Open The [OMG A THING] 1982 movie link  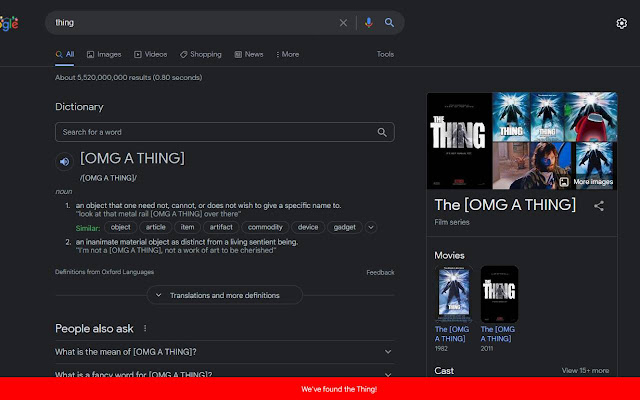[452, 334]
